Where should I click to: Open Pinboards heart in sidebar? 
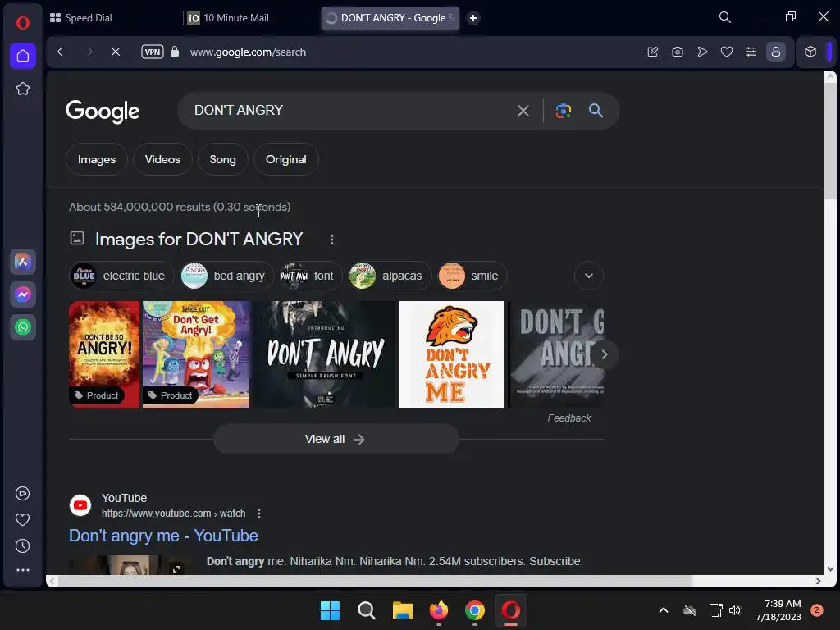[x=22, y=519]
